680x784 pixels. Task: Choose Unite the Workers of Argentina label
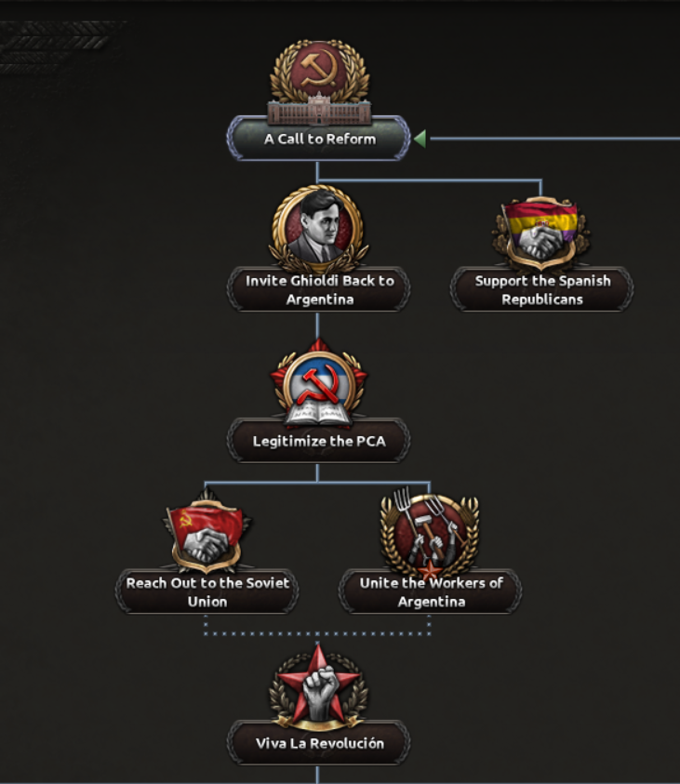pyautogui.click(x=430, y=592)
